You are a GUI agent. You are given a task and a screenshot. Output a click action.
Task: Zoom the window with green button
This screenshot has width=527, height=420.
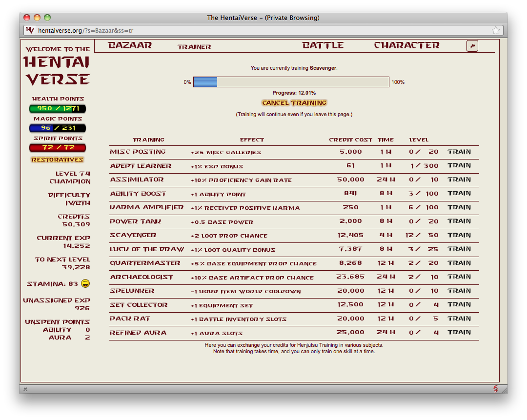point(47,18)
